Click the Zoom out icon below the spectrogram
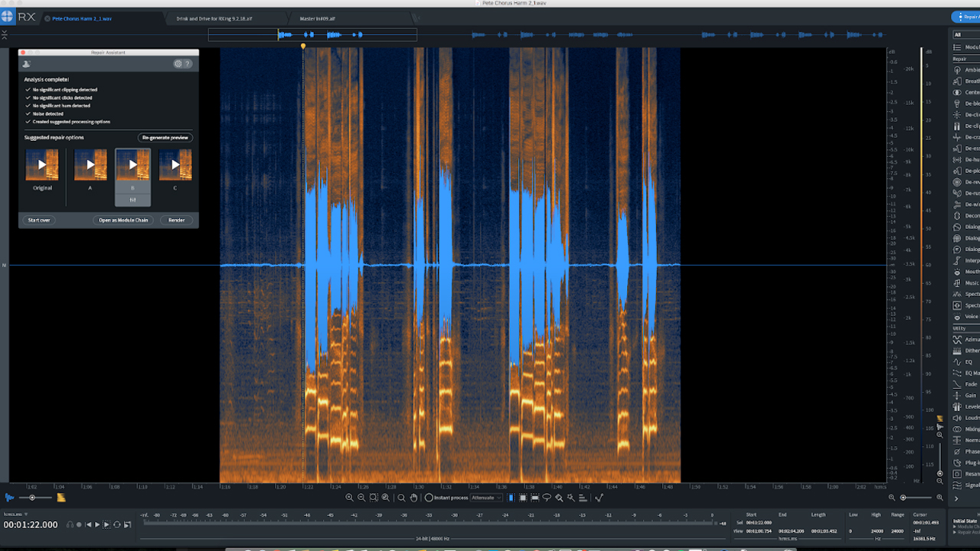Screen dimensions: 980x551 pyautogui.click(x=361, y=497)
